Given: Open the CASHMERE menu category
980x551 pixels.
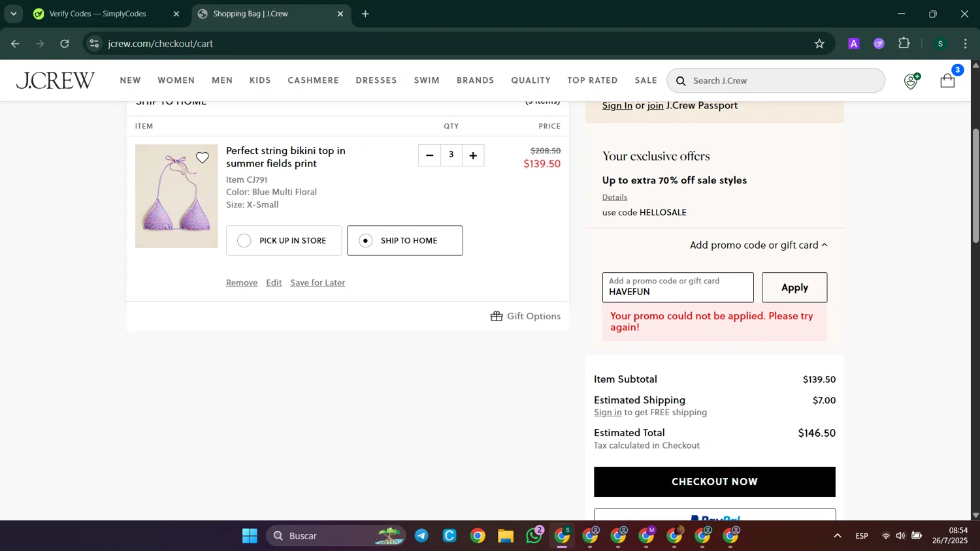Looking at the screenshot, I should [314, 80].
